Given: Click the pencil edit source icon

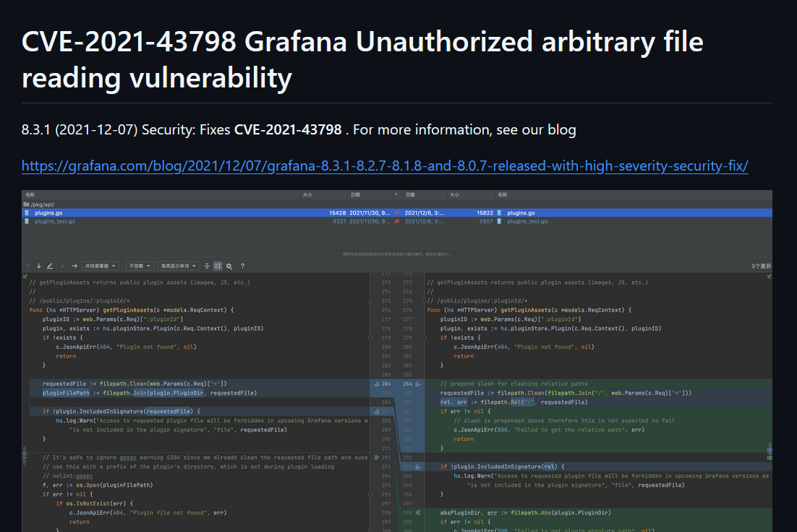Looking at the screenshot, I should (x=50, y=266).
